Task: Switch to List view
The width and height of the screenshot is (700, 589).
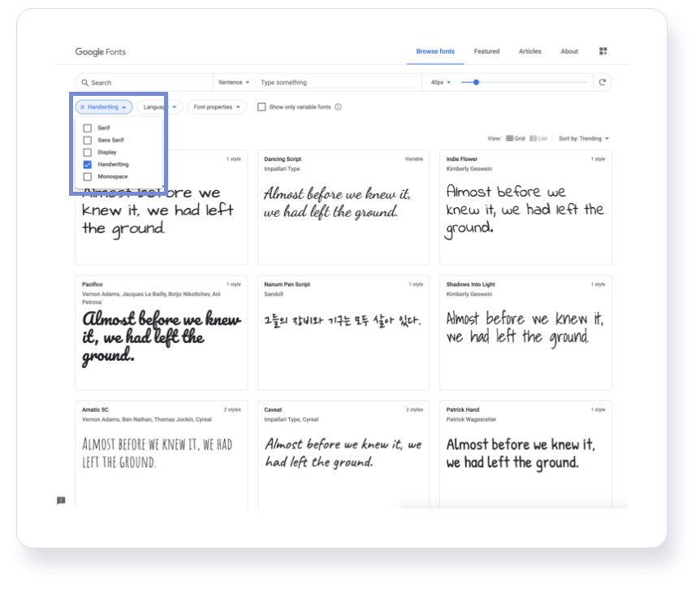Action: [x=538, y=138]
